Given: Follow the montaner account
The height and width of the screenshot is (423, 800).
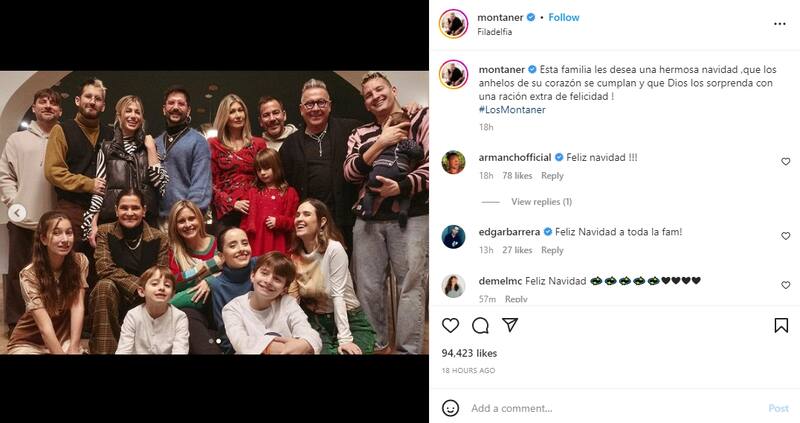Looking at the screenshot, I should pos(564,17).
